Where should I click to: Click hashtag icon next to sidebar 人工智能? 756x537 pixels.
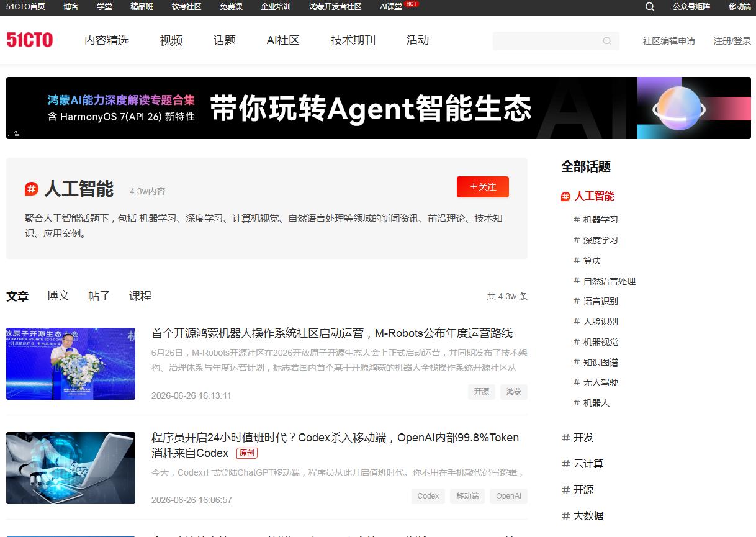[565, 196]
